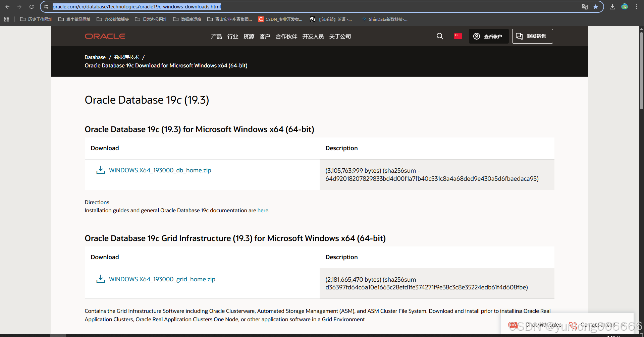Open the browser three-dot menu
The height and width of the screenshot is (337, 644).
click(637, 7)
